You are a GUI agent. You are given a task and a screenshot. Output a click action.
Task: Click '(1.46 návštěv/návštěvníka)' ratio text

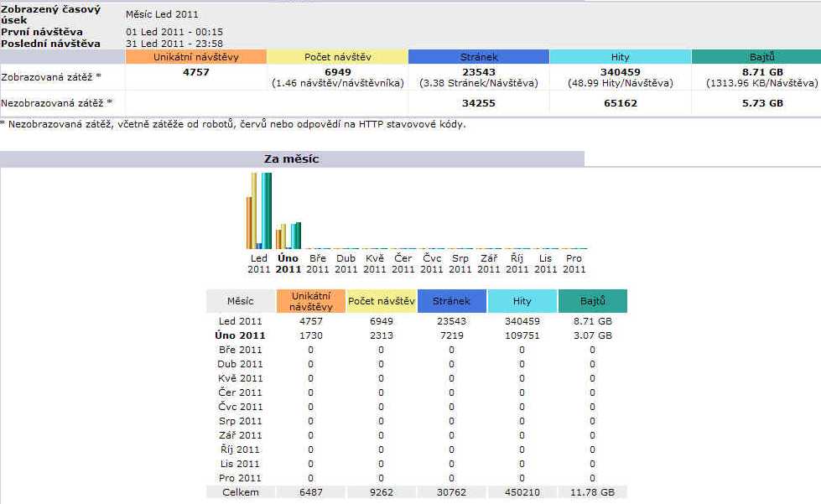point(338,83)
